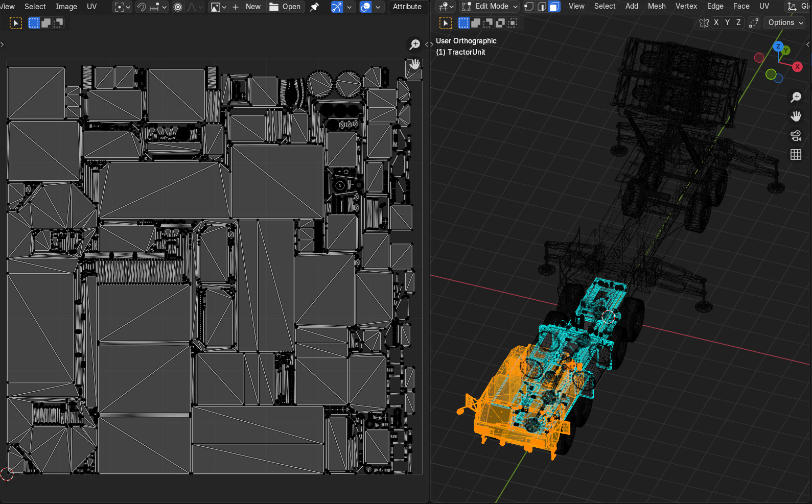Viewport: 812px width, 504px height.
Task: Click the negative X axis gizmo circle
Action: click(759, 58)
